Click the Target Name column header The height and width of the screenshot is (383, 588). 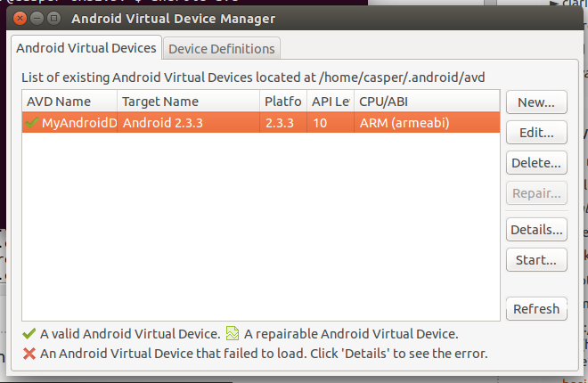(x=188, y=102)
